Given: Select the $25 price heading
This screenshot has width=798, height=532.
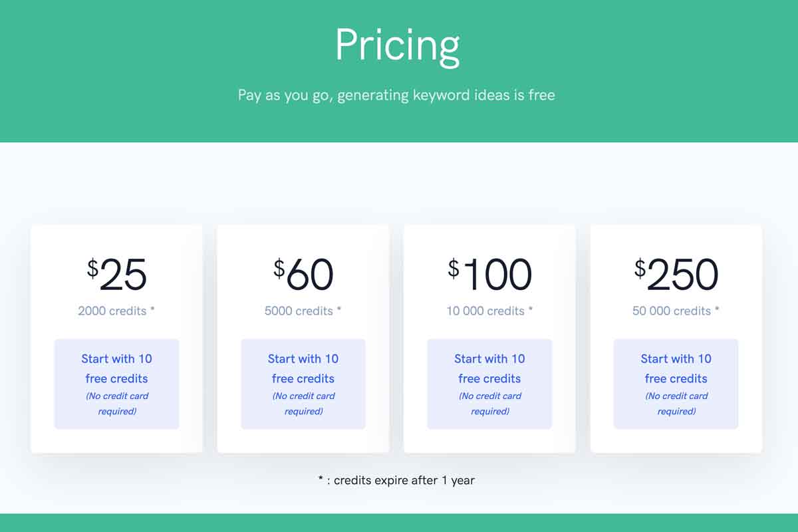Looking at the screenshot, I should [x=116, y=275].
